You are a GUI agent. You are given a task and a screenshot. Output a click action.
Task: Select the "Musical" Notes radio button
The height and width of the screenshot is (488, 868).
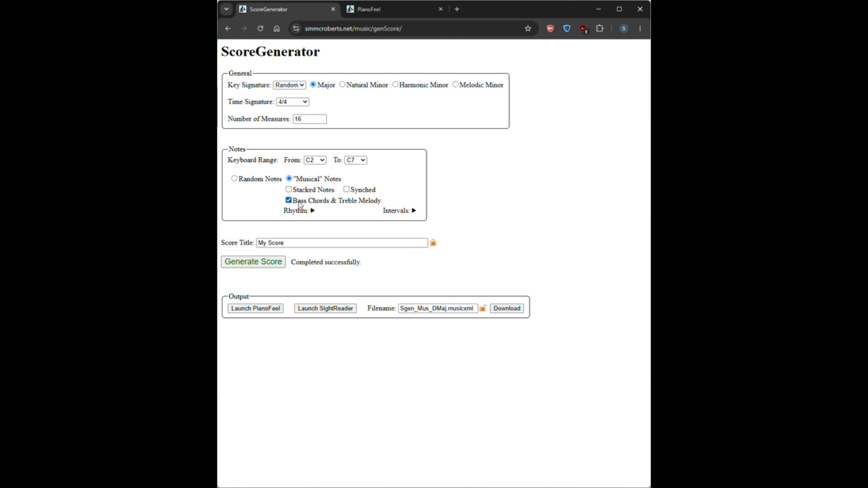(289, 178)
